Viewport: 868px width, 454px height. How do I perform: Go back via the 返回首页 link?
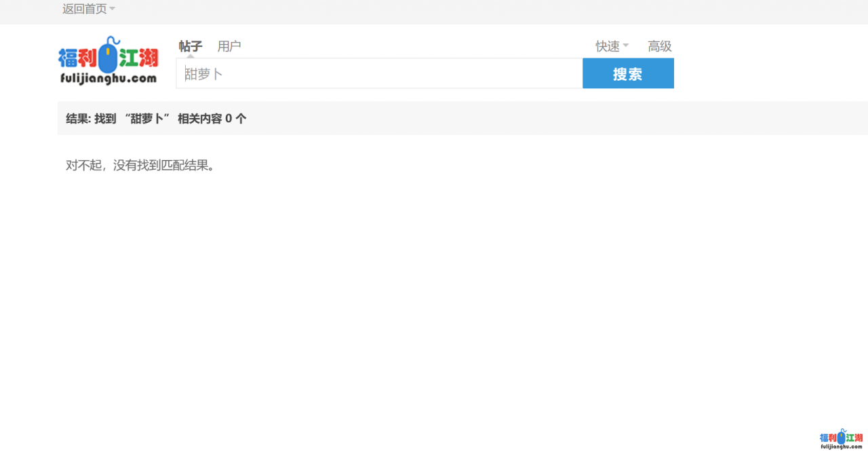point(84,9)
